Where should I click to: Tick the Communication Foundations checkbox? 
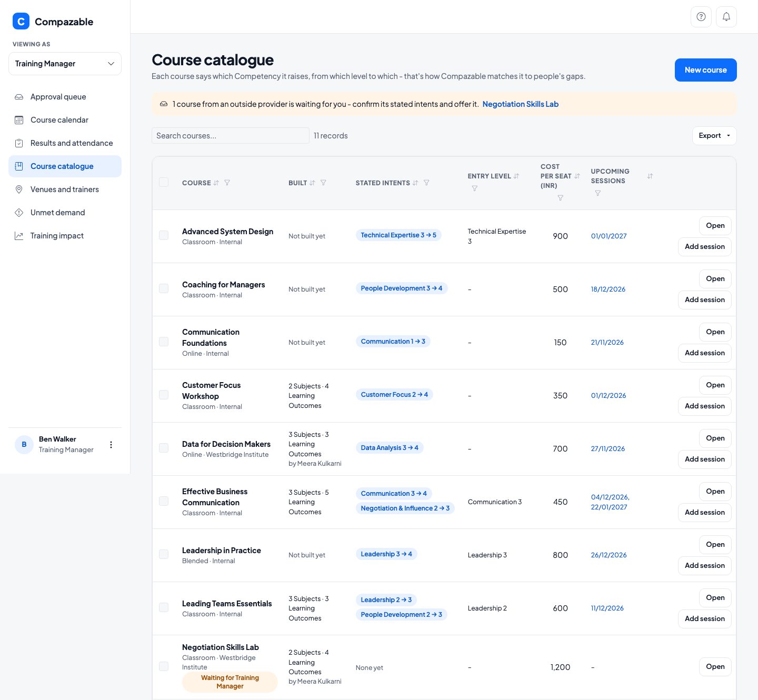pos(164,342)
